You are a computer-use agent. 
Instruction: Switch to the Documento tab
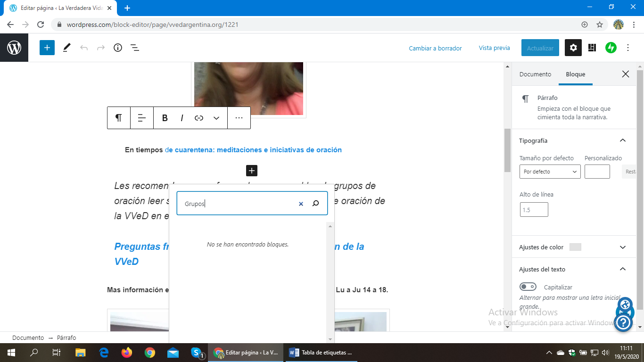(x=535, y=74)
